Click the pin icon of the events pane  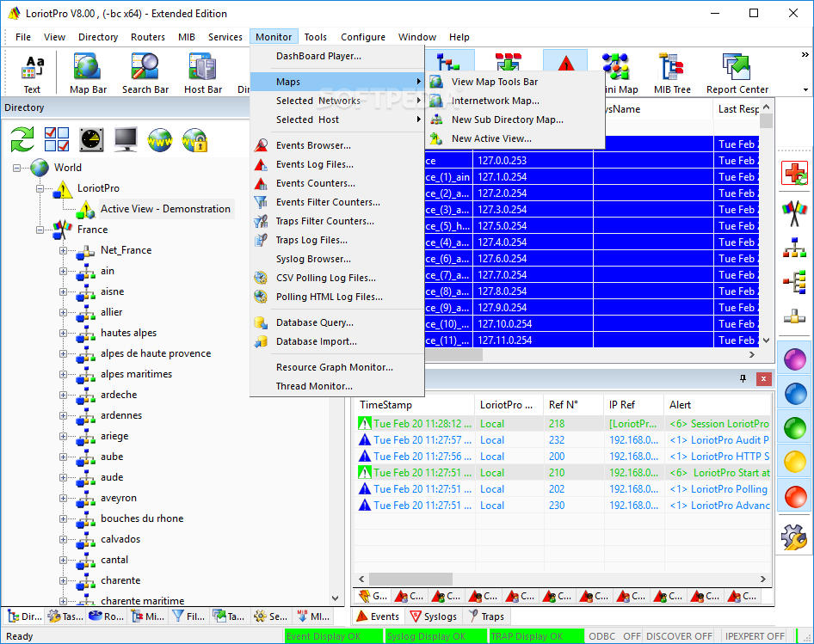click(x=743, y=379)
